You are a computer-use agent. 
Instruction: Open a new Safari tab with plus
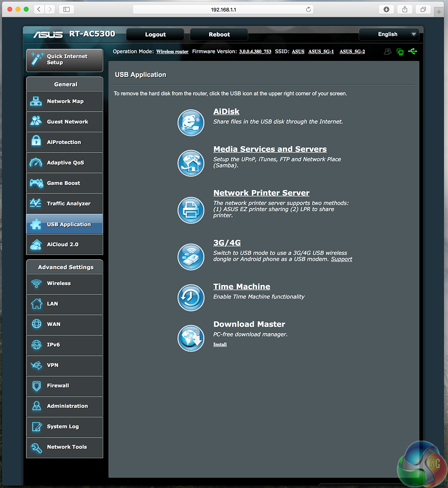click(439, 12)
